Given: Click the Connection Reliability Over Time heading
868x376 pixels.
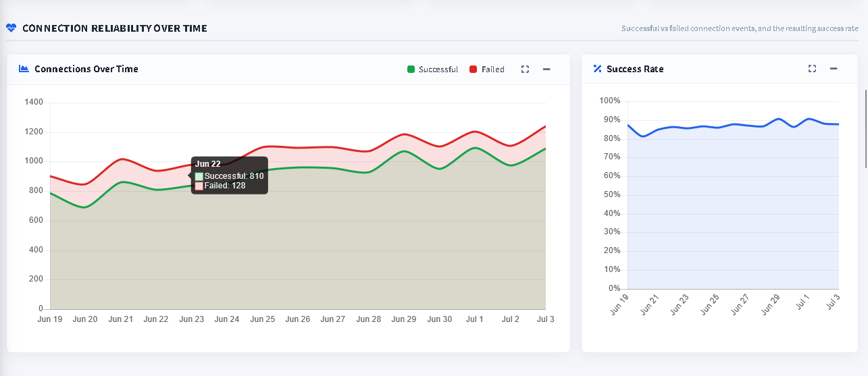Looking at the screenshot, I should (x=115, y=28).
